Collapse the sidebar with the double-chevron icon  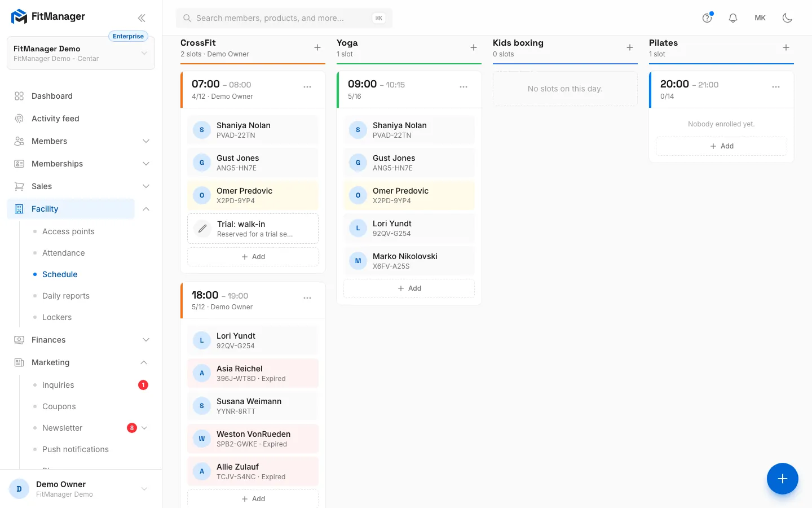[x=142, y=18]
